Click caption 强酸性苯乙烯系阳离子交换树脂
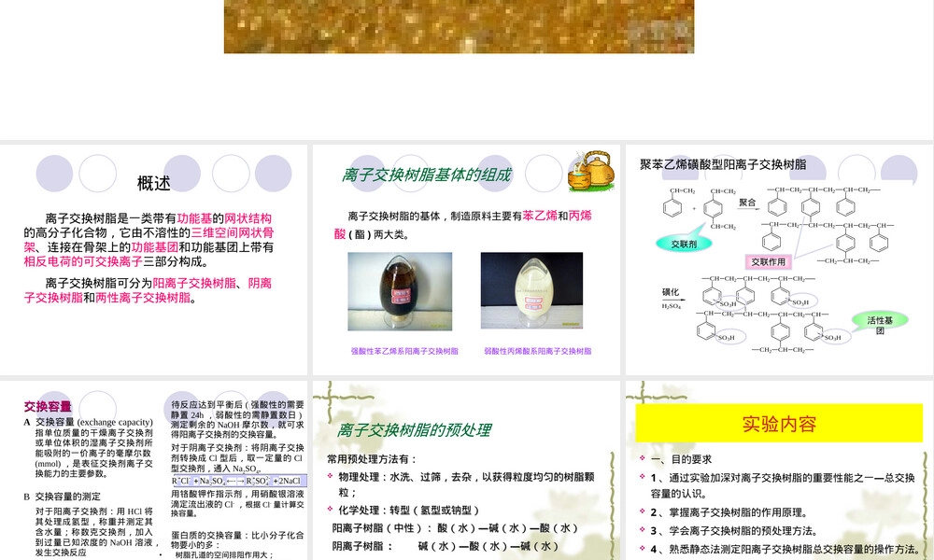Image resolution: width=934 pixels, height=560 pixels. [x=404, y=351]
